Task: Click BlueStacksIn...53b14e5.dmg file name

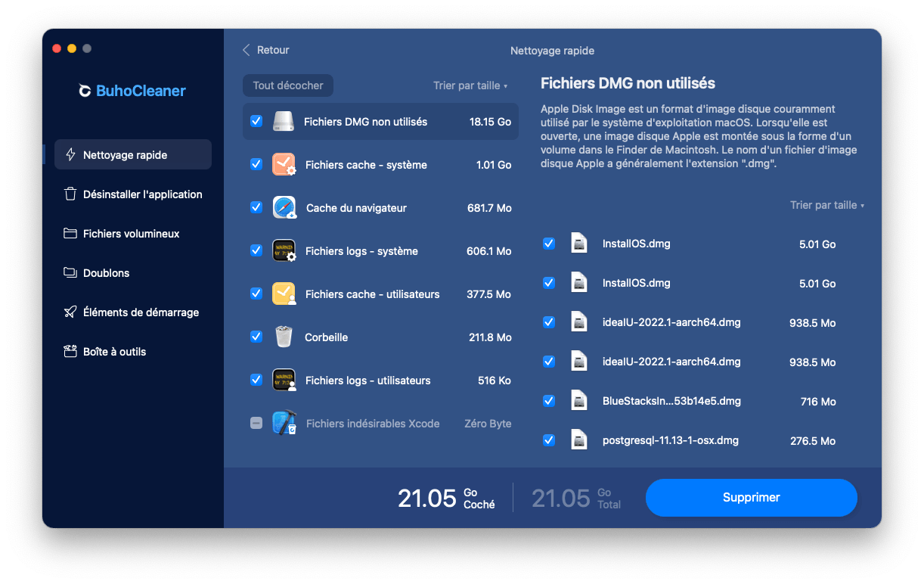Action: pyautogui.click(x=671, y=401)
